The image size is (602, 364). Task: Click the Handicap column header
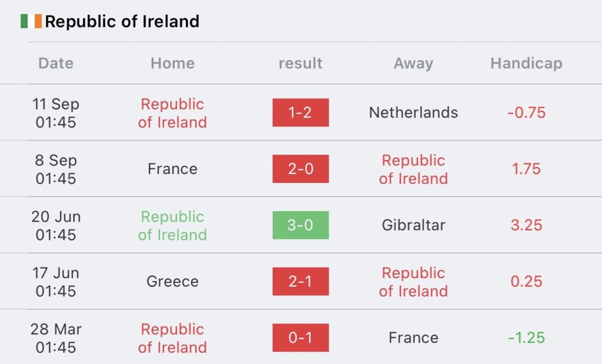[x=526, y=64]
